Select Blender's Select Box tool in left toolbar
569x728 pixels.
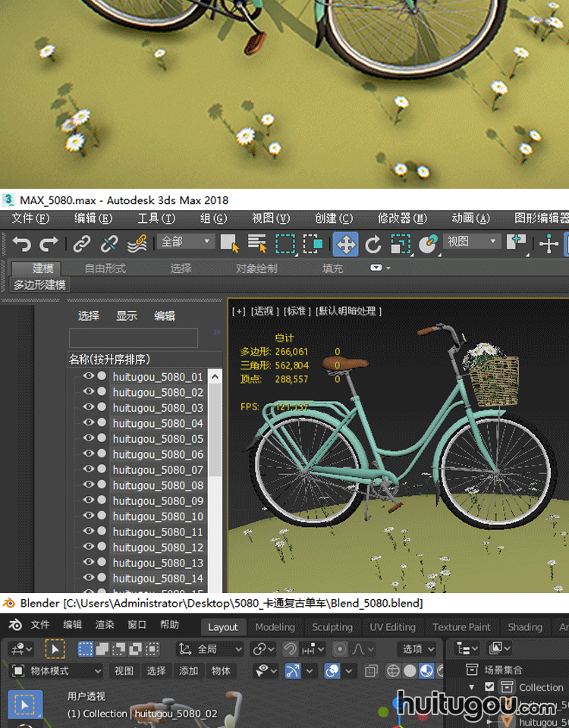(x=25, y=704)
